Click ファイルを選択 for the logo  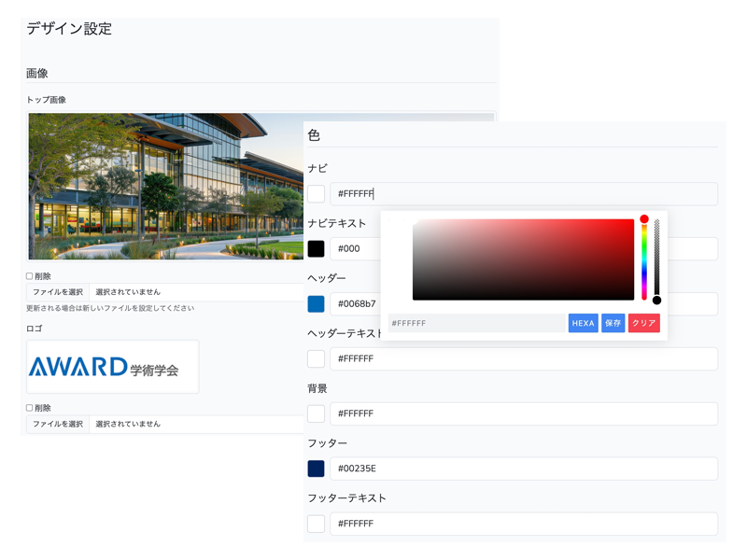pyautogui.click(x=58, y=424)
